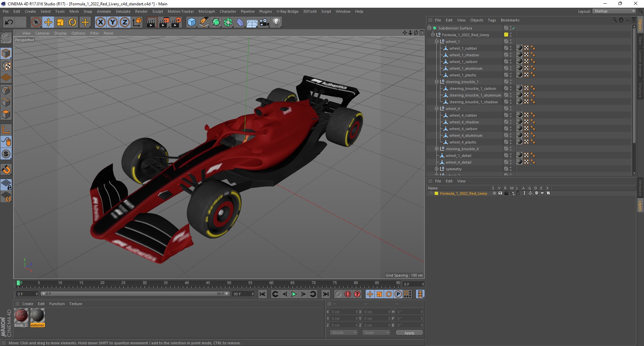Select the exterior material swatch
The height and width of the screenshot is (346, 644).
click(38, 318)
